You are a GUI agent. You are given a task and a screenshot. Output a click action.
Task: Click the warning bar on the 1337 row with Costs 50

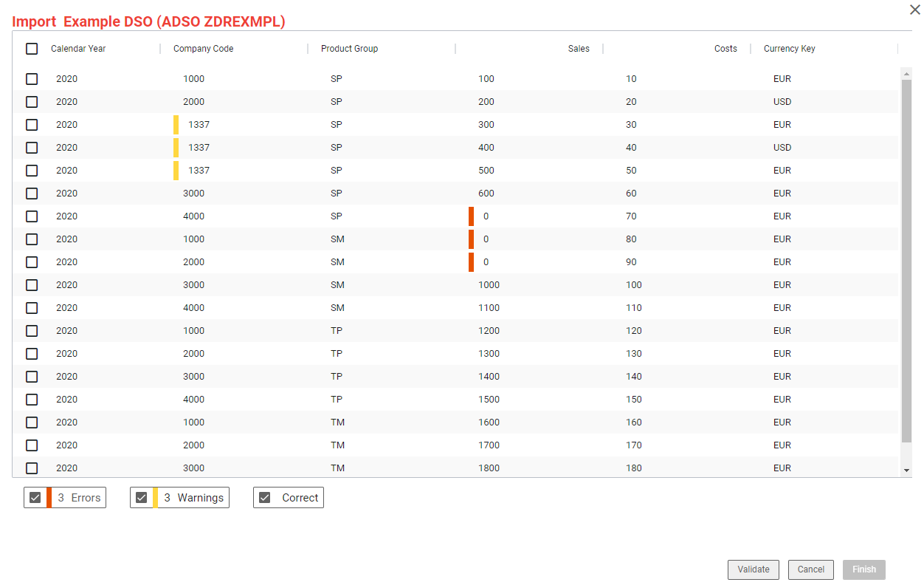pos(176,170)
